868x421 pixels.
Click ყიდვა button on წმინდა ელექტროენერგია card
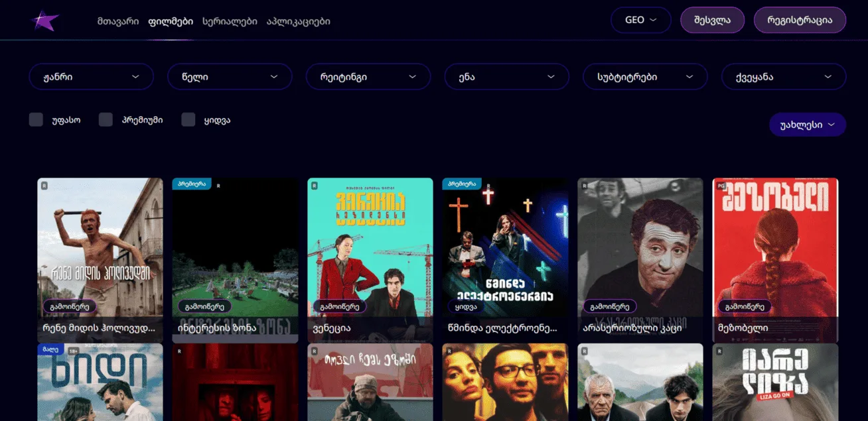(466, 306)
